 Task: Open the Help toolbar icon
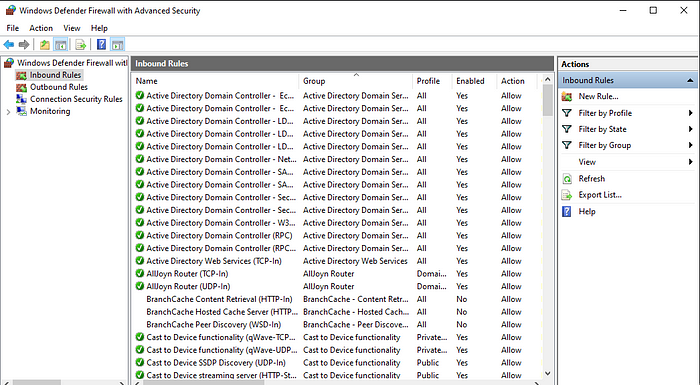(101, 44)
